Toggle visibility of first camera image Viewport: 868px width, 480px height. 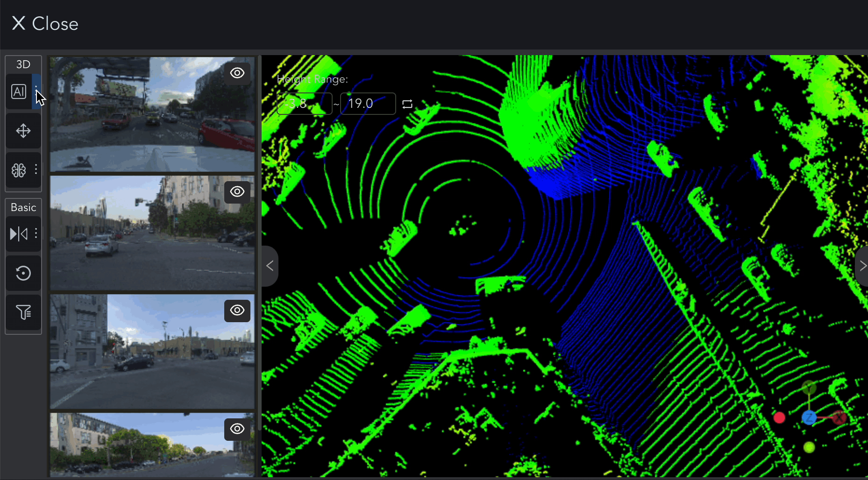[237, 73]
